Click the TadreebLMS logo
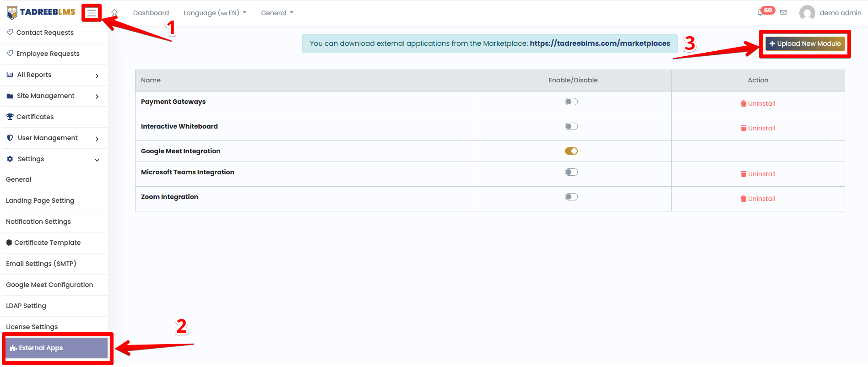 pyautogui.click(x=41, y=12)
